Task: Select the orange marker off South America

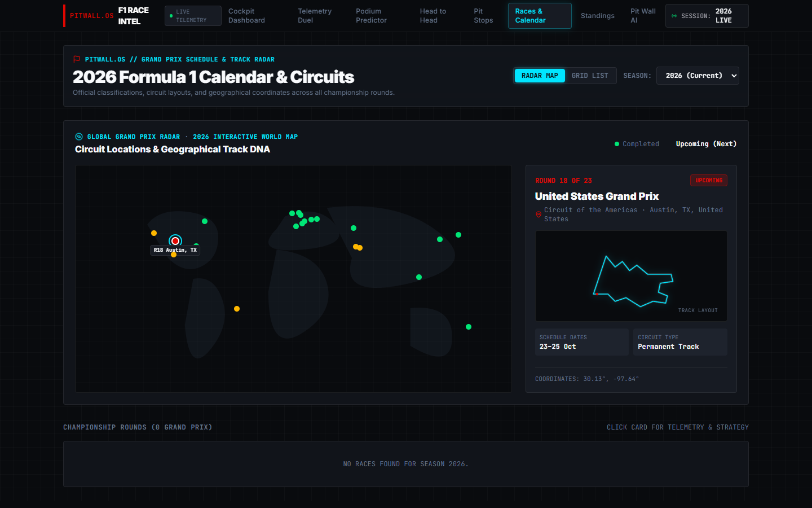Action: point(237,309)
